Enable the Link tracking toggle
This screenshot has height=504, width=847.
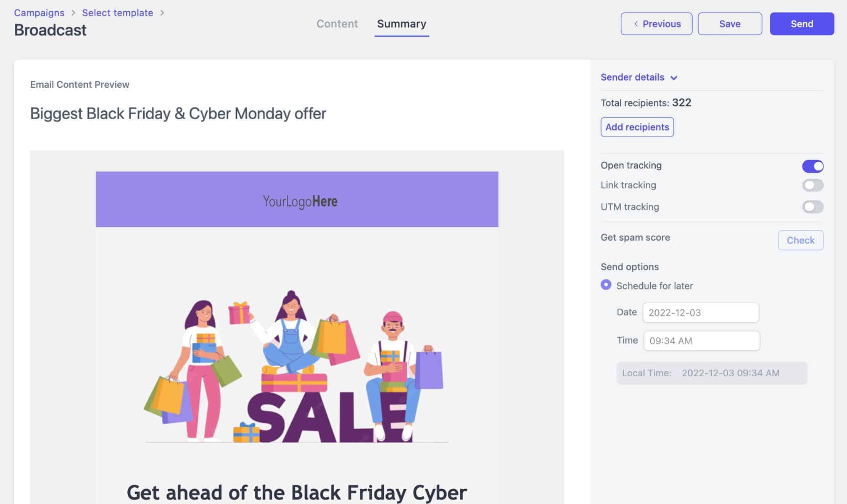pos(812,185)
